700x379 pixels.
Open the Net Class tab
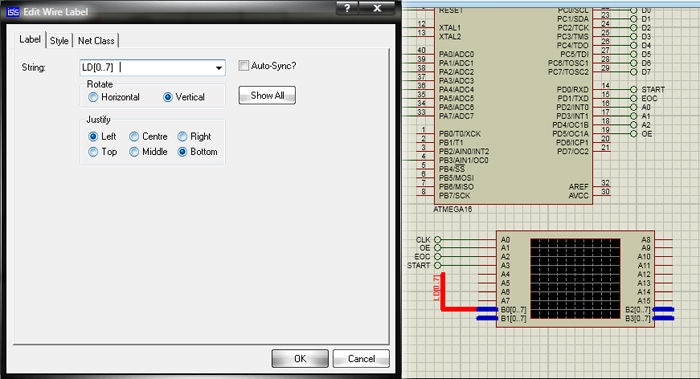pos(96,41)
